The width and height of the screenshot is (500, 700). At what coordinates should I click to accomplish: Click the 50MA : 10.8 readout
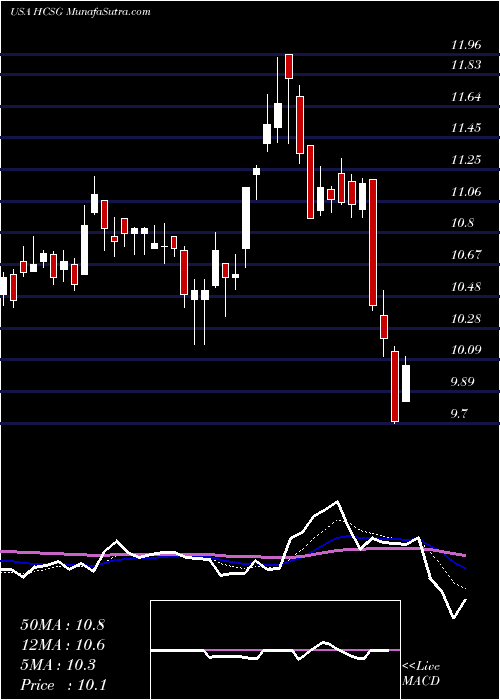62,625
